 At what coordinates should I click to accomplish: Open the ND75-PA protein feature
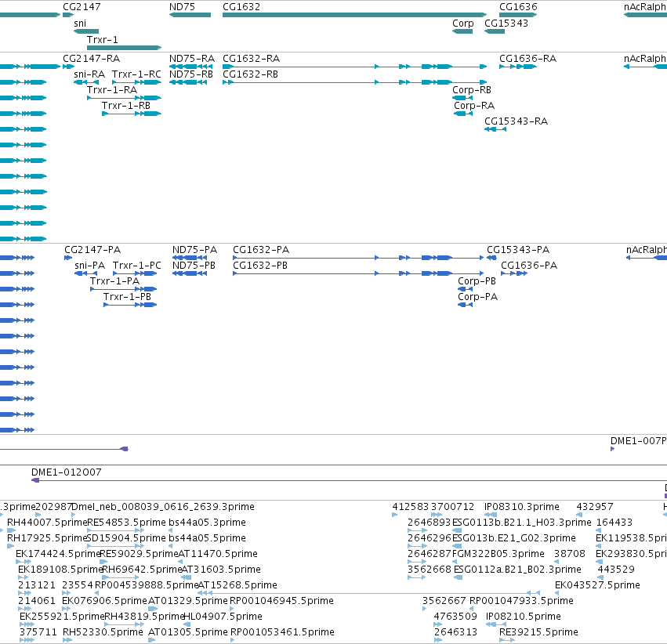tap(190, 258)
